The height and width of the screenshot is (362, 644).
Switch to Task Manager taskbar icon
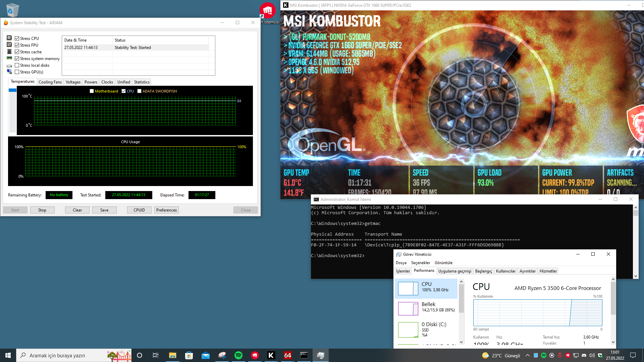tap(320, 355)
